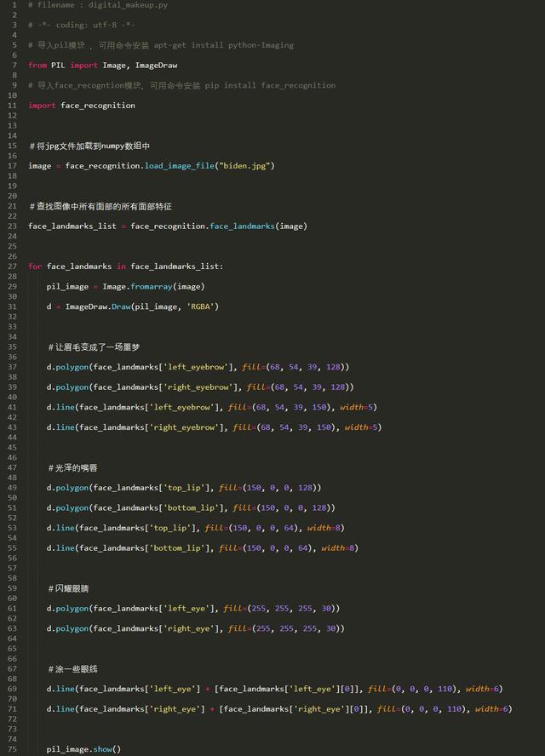Image resolution: width=545 pixels, height=756 pixels.
Task: Click the comment '查找图像中所有面部的所有面部特征'
Action: (x=100, y=206)
